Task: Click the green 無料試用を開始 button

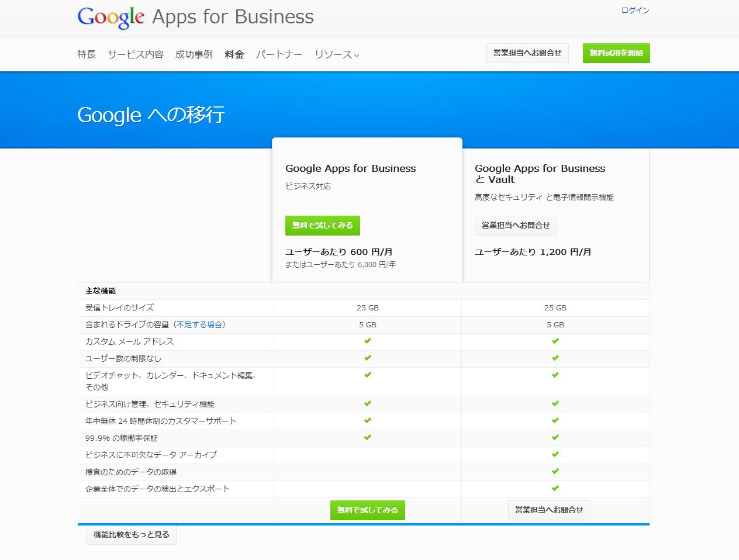Action: point(616,53)
